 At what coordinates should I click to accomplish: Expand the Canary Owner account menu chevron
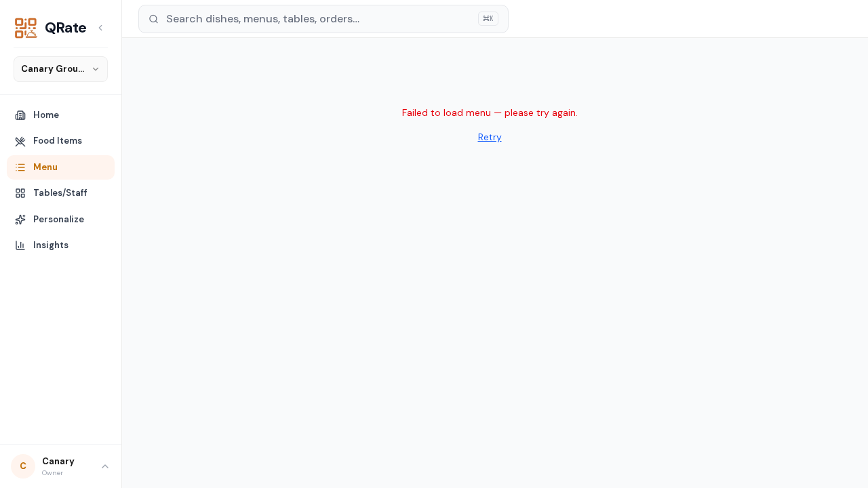[x=105, y=466]
